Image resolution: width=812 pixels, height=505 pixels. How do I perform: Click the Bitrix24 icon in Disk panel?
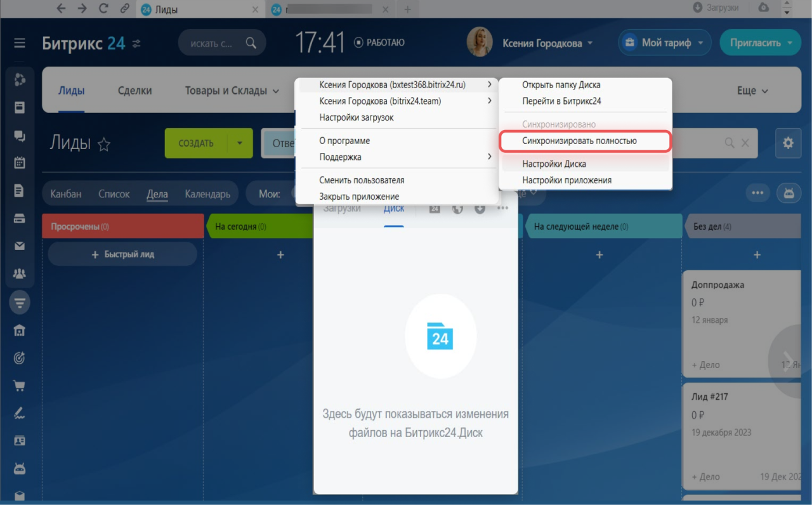(x=435, y=208)
